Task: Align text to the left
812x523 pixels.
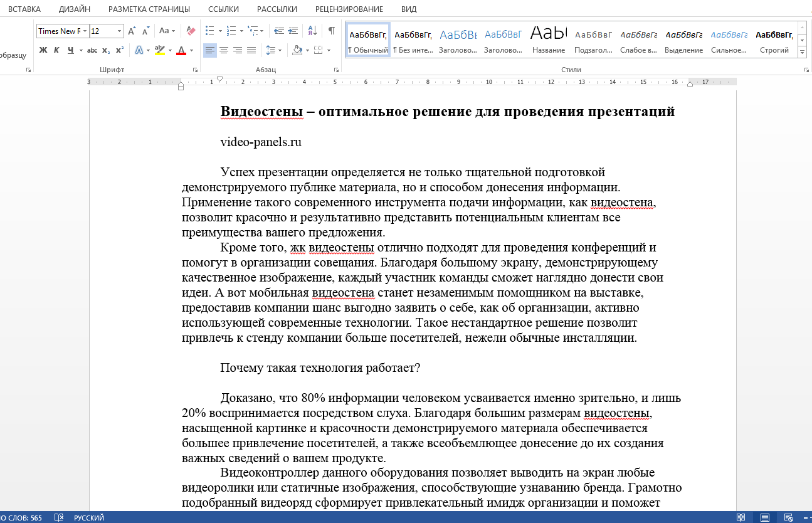Action: coord(209,50)
